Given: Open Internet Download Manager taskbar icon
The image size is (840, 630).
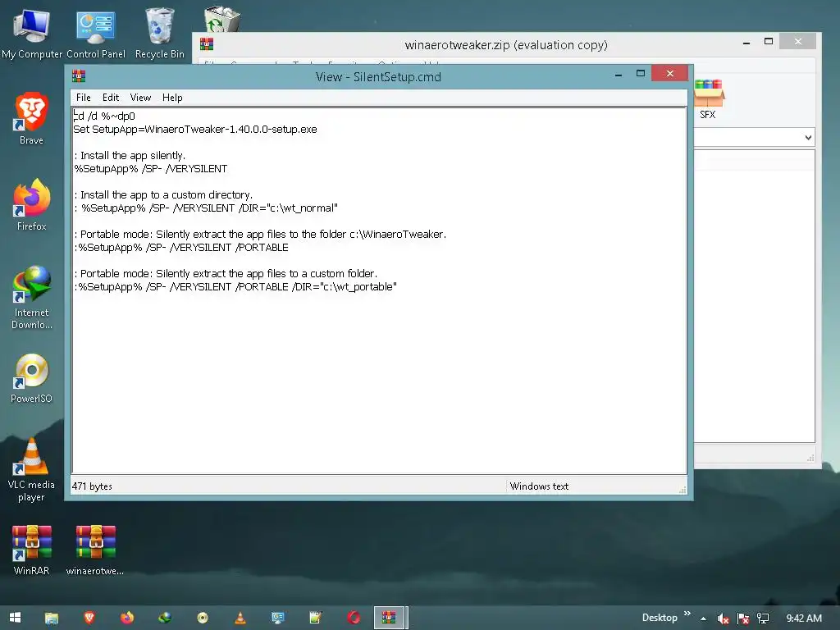Looking at the screenshot, I should coord(165,618).
